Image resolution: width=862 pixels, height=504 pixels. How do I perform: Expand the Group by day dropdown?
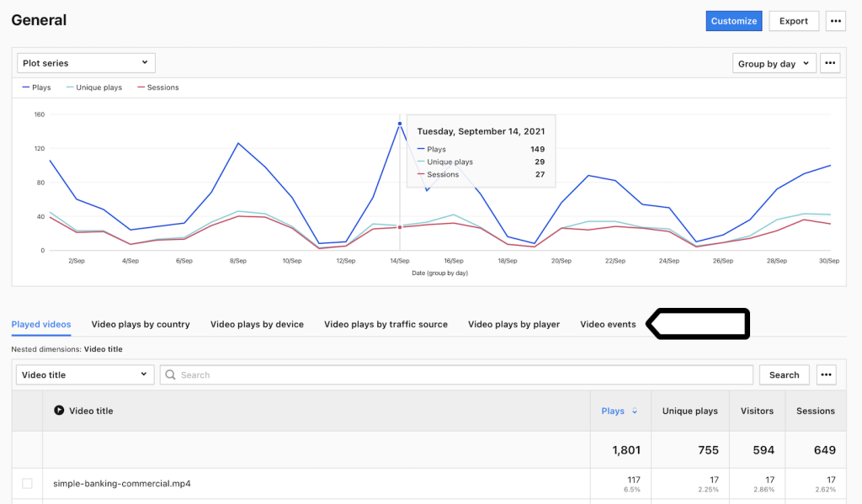click(774, 64)
